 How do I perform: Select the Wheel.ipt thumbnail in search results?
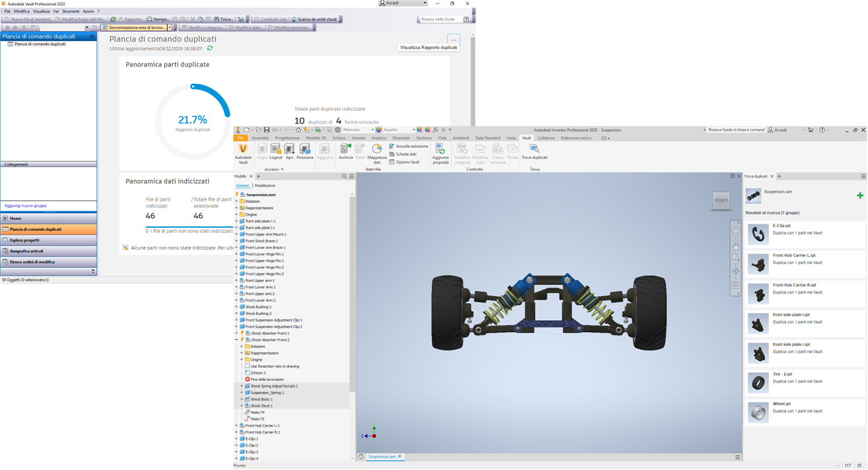tap(758, 412)
